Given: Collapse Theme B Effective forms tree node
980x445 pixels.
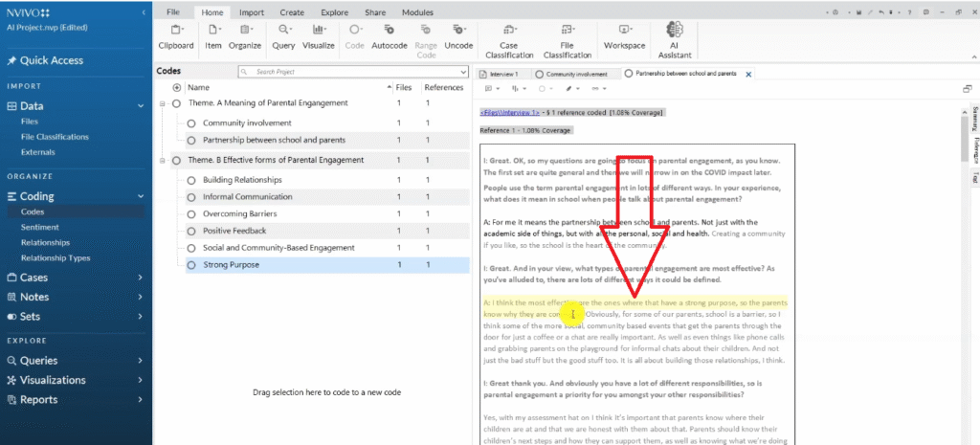Looking at the screenshot, I should [164, 161].
